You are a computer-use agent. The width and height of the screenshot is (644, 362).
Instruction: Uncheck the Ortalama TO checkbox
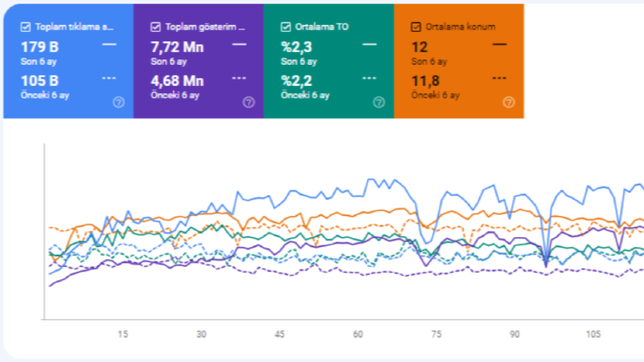(x=285, y=27)
